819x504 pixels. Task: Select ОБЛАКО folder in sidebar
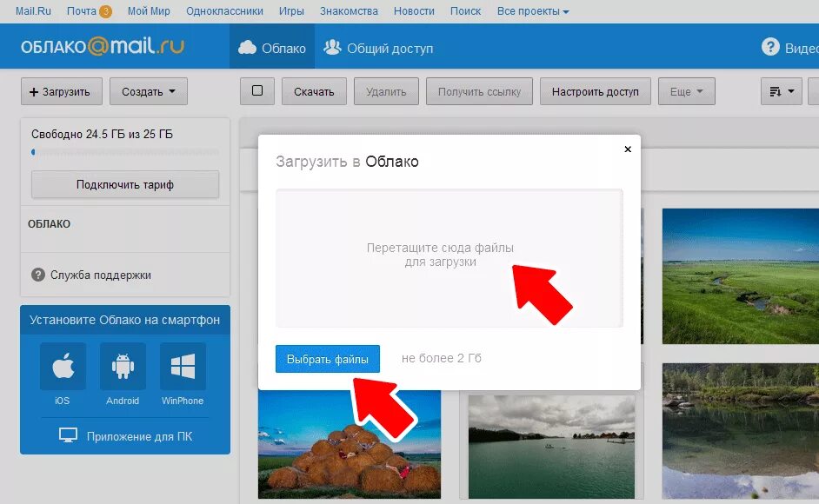tap(49, 223)
